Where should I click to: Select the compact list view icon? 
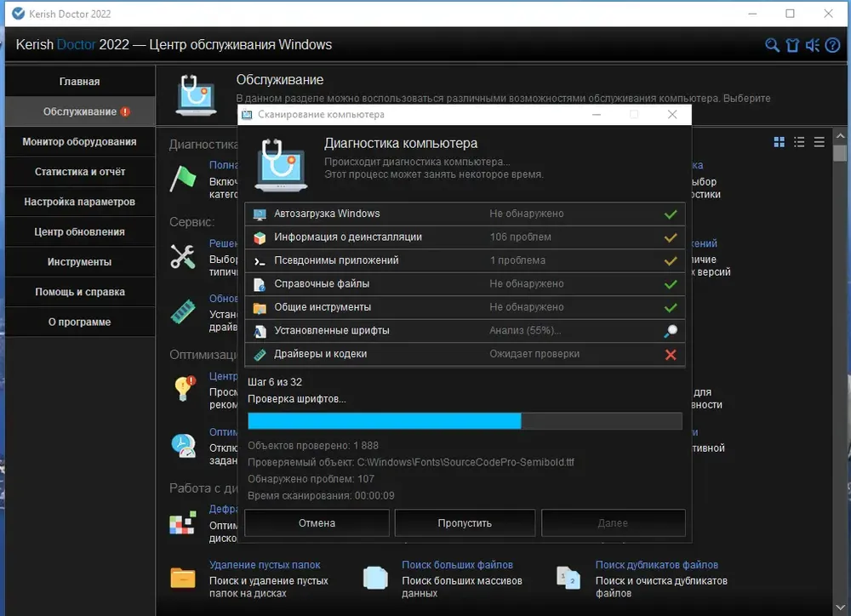[x=819, y=142]
